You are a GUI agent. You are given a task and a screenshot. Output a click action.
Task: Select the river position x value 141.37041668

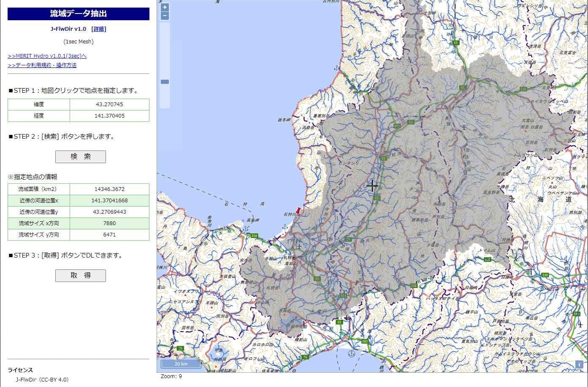pyautogui.click(x=109, y=201)
